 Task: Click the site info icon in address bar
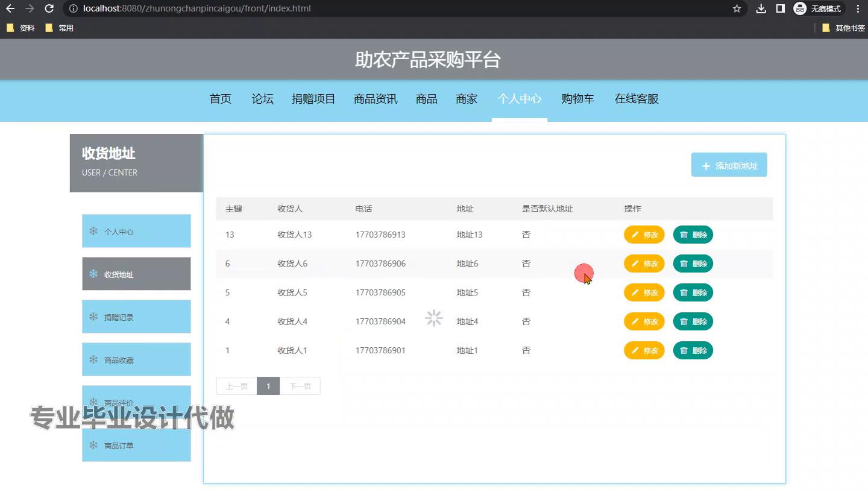(74, 9)
